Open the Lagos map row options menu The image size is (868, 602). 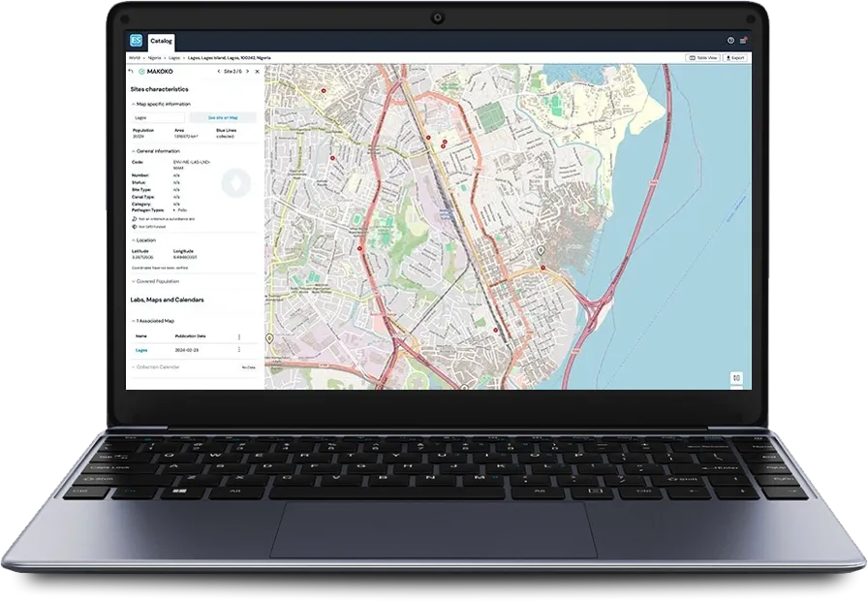pyautogui.click(x=239, y=350)
